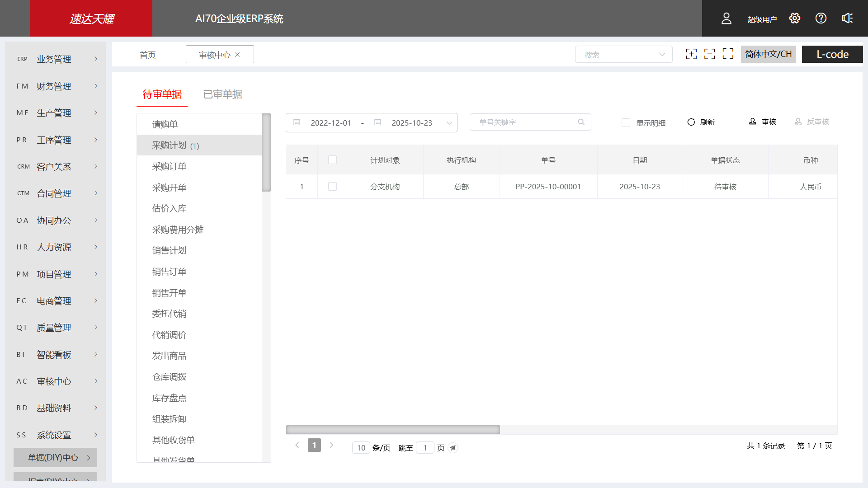Toggle the select-all checkbox in table header

(x=332, y=160)
